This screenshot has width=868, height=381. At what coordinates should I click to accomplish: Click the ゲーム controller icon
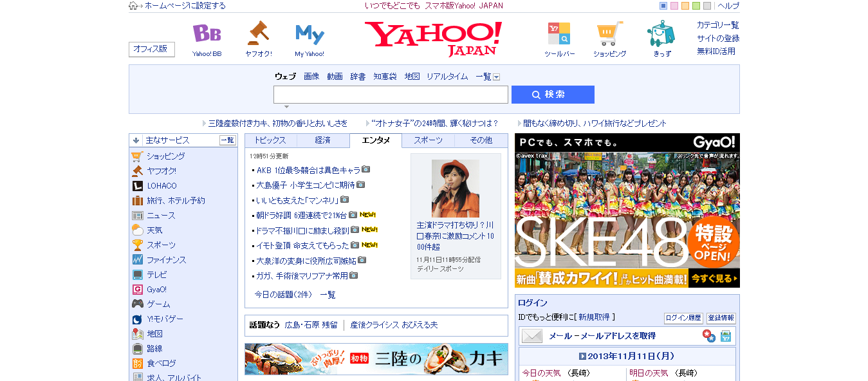pos(137,304)
